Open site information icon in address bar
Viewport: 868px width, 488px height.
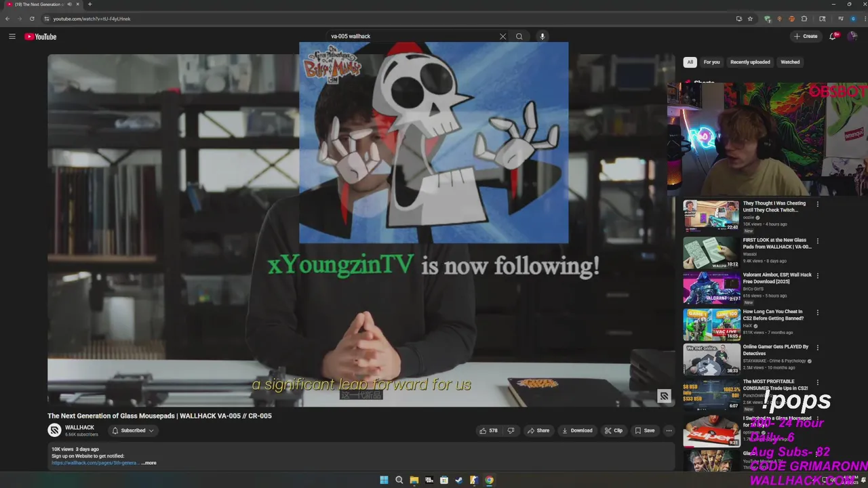pos(46,19)
